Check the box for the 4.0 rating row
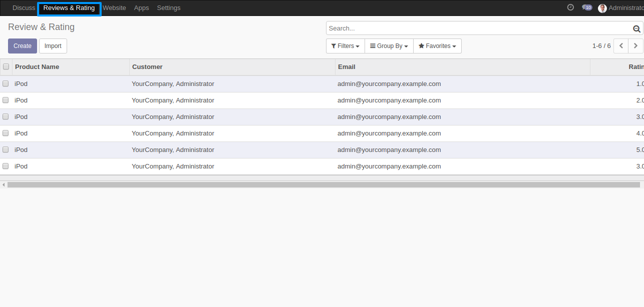Viewport: 644px width, 307px height. [x=6, y=133]
